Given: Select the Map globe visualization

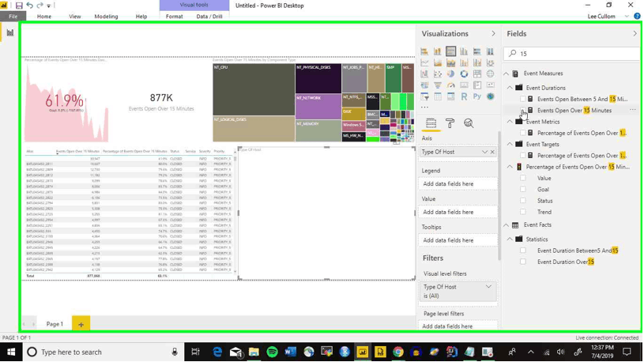Looking at the screenshot, I should tap(490, 74).
